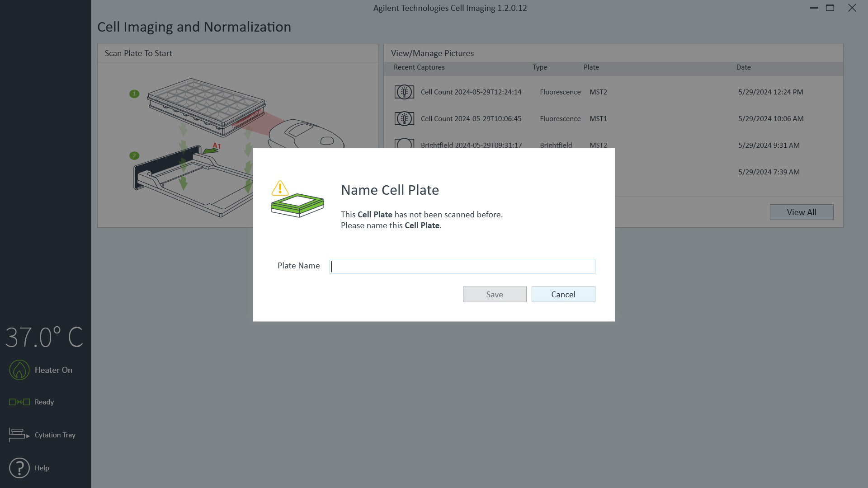This screenshot has height=488, width=868.
Task: Select 'Cell Count 2024-05-29T10:06:45' capture
Action: [471, 119]
